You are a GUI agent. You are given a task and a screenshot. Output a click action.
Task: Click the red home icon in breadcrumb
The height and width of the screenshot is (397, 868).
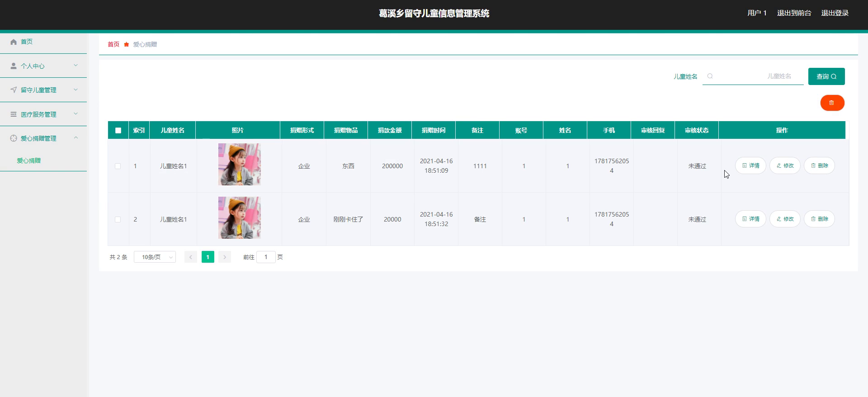click(127, 44)
